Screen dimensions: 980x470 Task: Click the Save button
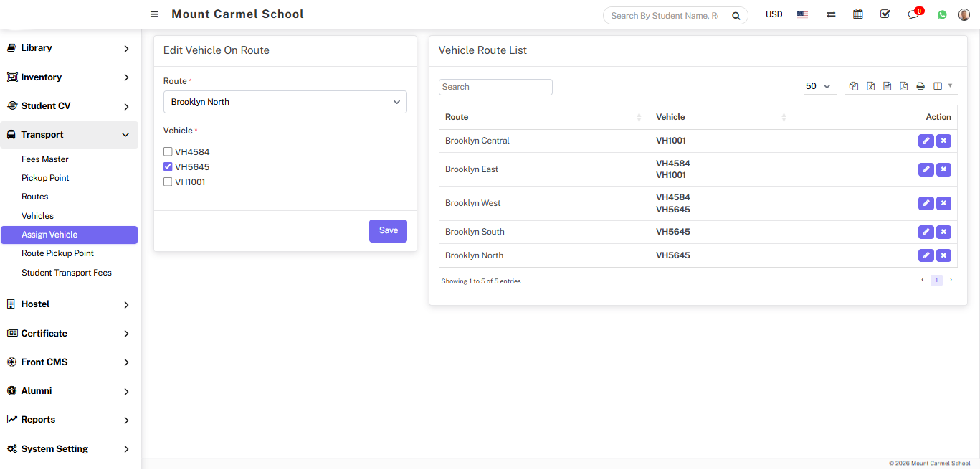tap(388, 231)
